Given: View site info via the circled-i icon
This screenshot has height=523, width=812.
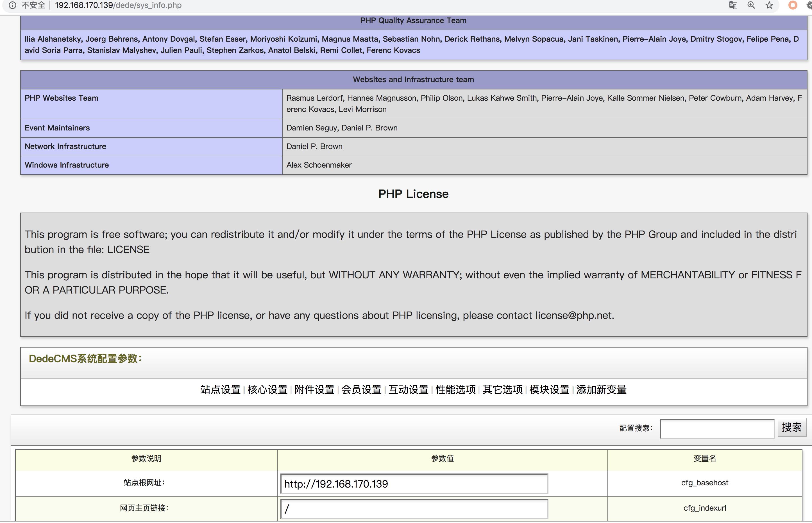Looking at the screenshot, I should pos(13,5).
